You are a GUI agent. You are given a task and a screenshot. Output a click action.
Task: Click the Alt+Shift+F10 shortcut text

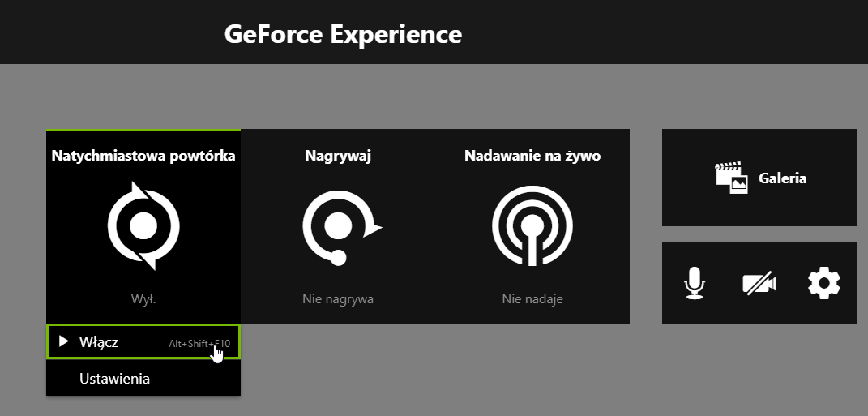pos(199,344)
